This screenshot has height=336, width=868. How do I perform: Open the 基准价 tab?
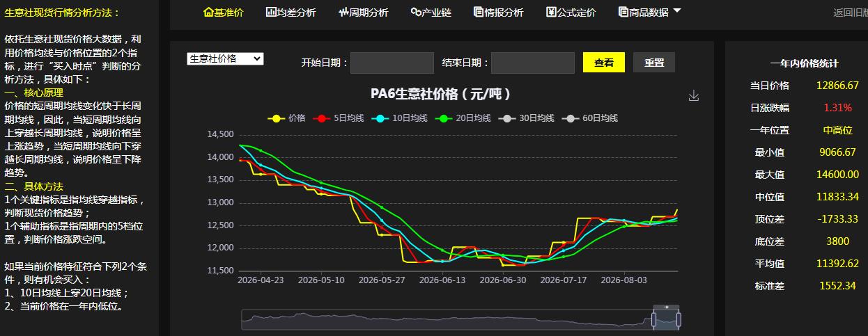(223, 12)
